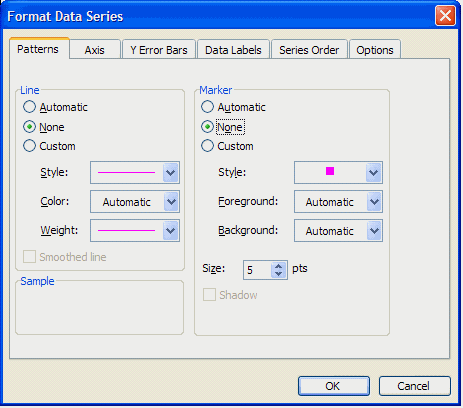463x408 pixels.
Task: Increase marker size with up arrow
Action: click(x=279, y=266)
